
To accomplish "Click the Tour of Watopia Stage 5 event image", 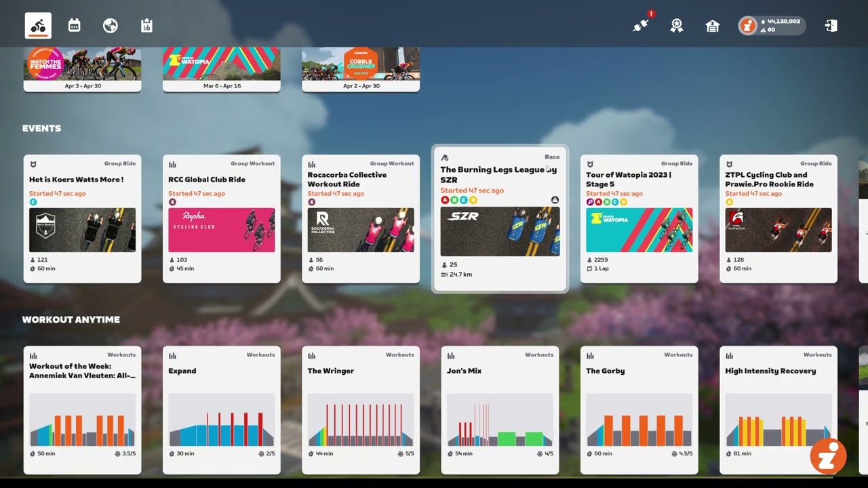I will [639, 230].
